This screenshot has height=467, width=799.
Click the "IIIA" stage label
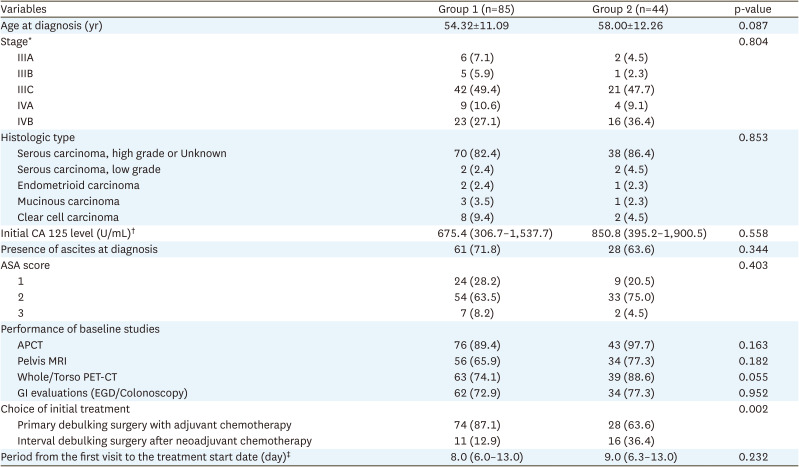pos(25,58)
